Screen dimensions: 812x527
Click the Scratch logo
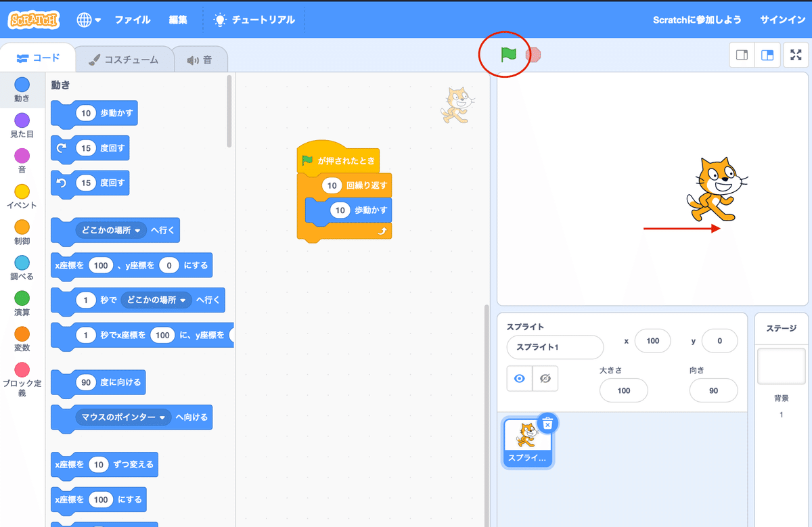tap(34, 20)
